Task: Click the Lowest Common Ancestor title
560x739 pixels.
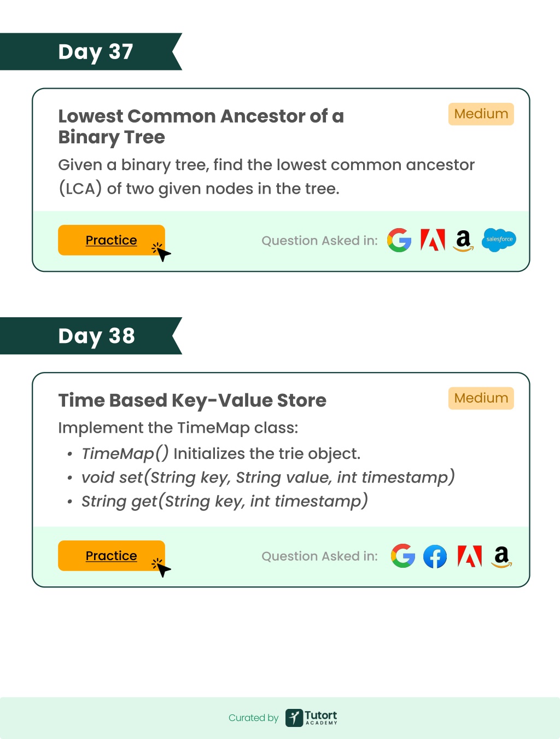Action: point(201,126)
